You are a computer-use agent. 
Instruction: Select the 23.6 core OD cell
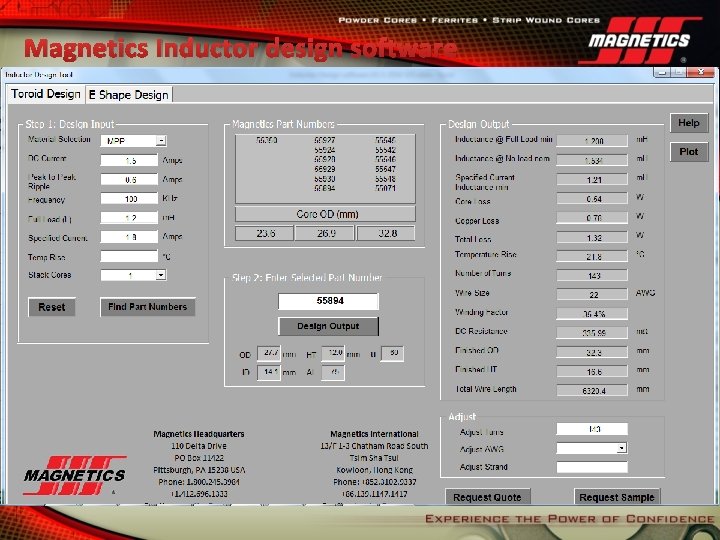[x=264, y=233]
